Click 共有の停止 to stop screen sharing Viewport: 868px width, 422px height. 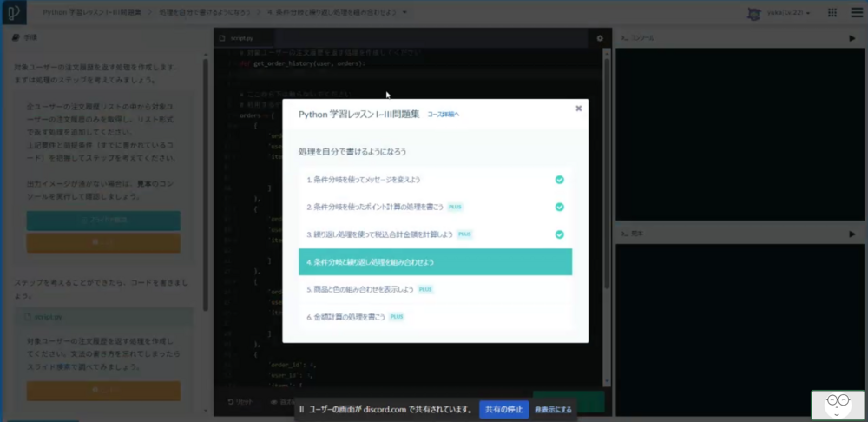[503, 409]
